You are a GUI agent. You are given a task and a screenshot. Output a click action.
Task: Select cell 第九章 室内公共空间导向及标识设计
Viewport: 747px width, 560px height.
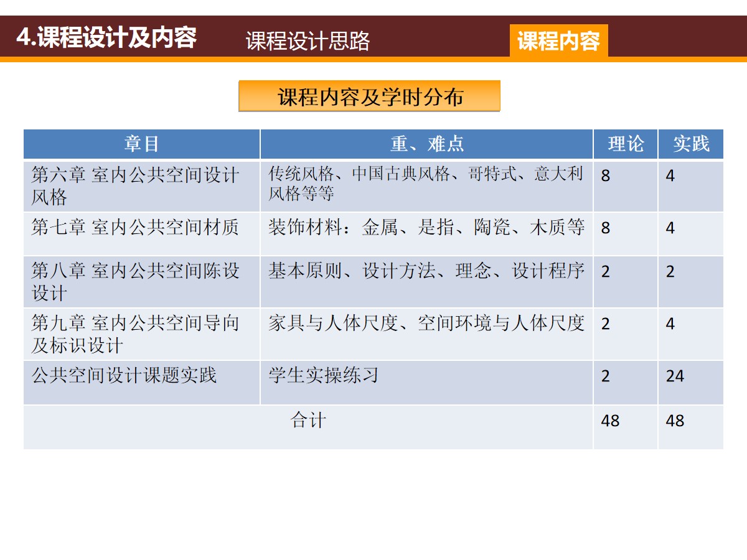coord(142,334)
